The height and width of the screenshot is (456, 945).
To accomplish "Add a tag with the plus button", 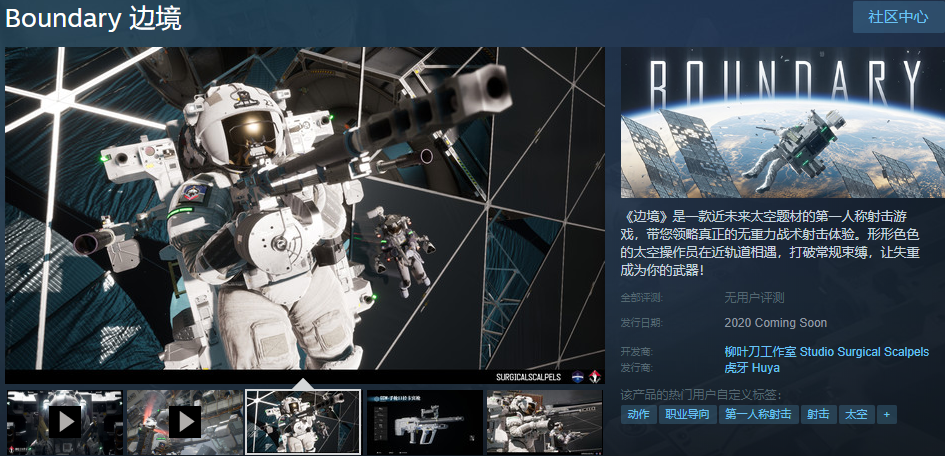I will coord(887,414).
